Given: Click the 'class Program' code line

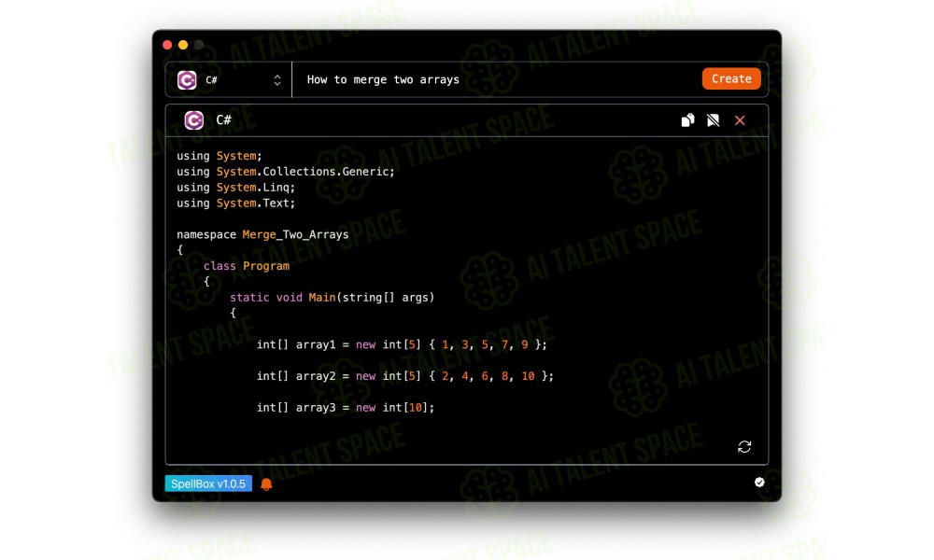Looking at the screenshot, I should pyautogui.click(x=246, y=266).
